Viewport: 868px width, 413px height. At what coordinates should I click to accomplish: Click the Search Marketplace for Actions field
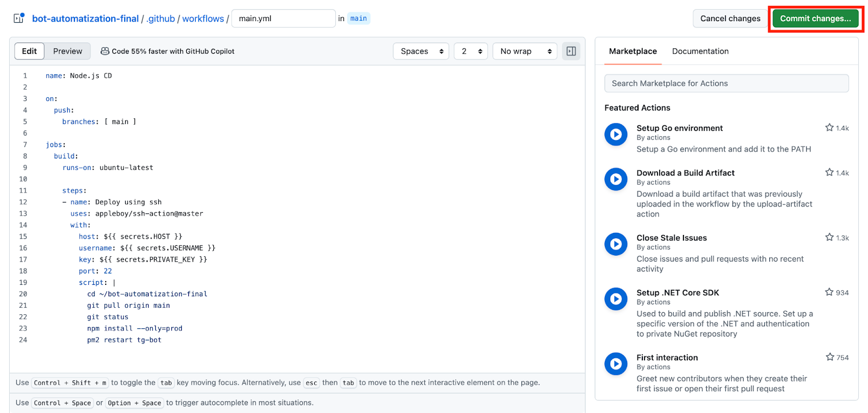726,83
